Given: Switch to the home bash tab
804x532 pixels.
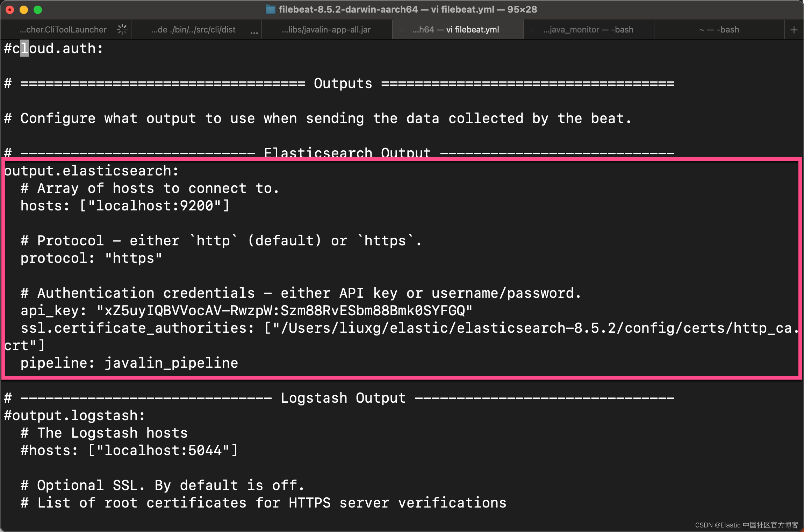Looking at the screenshot, I should (719, 30).
